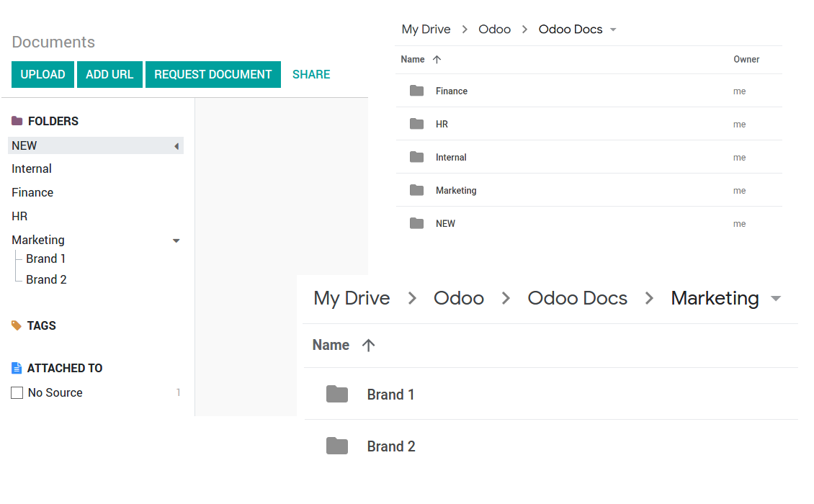Screen dimensions: 814x504
Task: Click owner 'me' in the NEW row
Action: coord(739,224)
